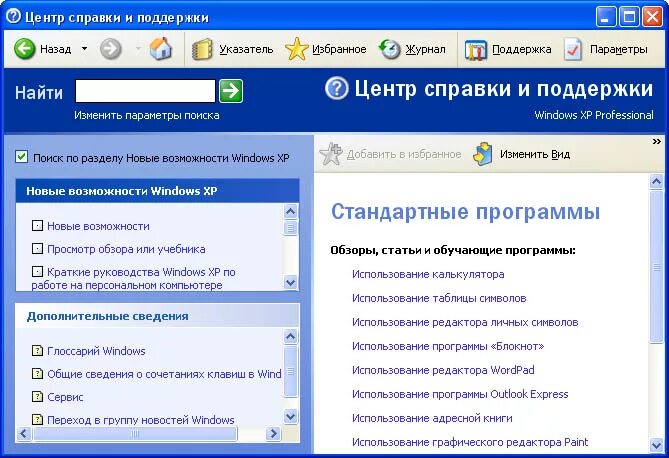Click the Общие сведения о сочетаниях help icon
Screen dimensions: 669x458
[x=38, y=373]
